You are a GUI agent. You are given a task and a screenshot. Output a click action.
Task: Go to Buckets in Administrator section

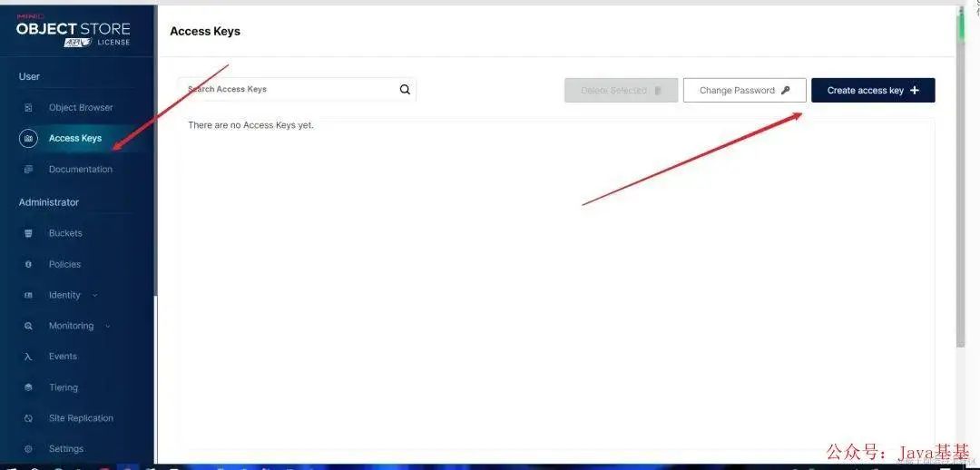65,233
